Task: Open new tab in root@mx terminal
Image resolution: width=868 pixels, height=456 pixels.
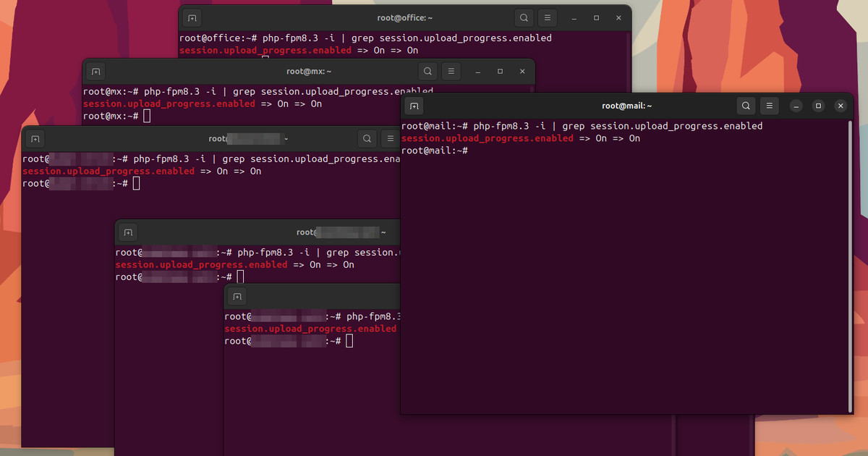Action: 95,72
